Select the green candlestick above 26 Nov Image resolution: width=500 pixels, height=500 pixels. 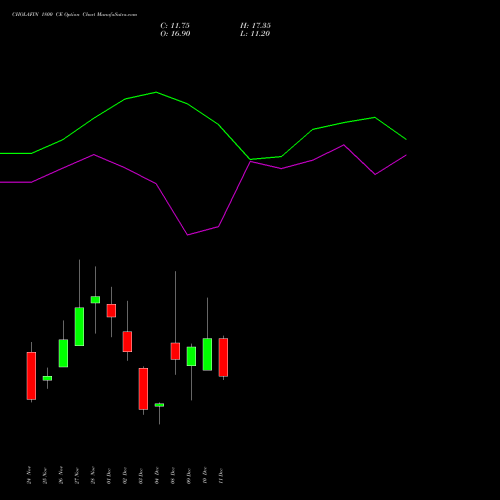pos(63,353)
